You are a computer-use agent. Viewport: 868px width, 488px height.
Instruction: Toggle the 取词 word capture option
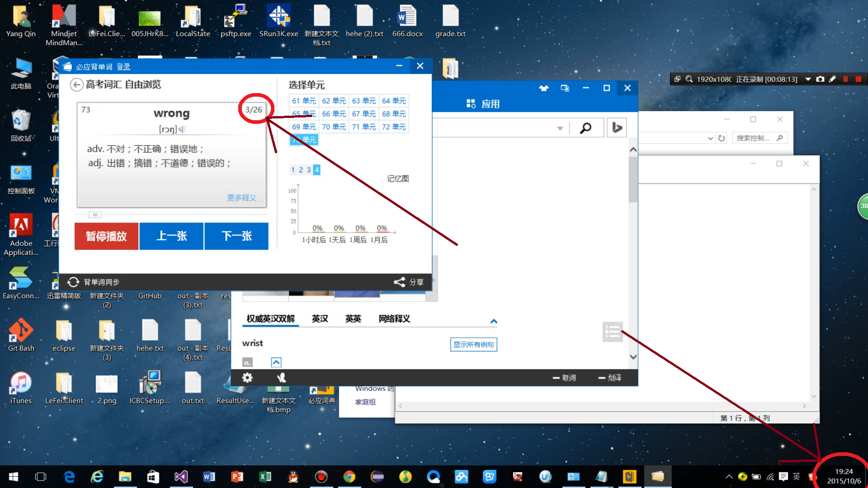pyautogui.click(x=565, y=378)
